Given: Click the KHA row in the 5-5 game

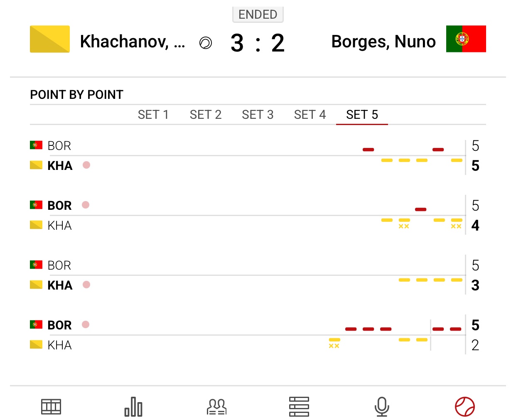Looking at the screenshot, I should (x=60, y=166).
